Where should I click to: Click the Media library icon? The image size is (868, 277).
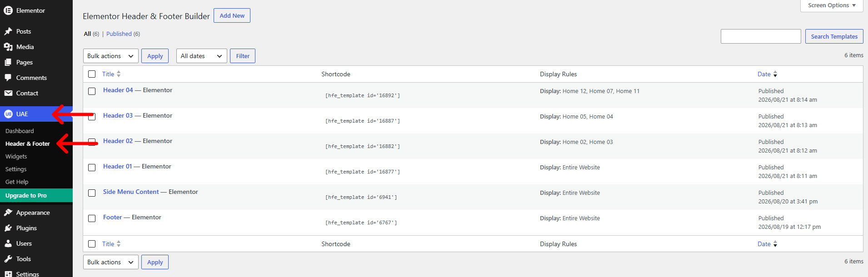click(8, 47)
